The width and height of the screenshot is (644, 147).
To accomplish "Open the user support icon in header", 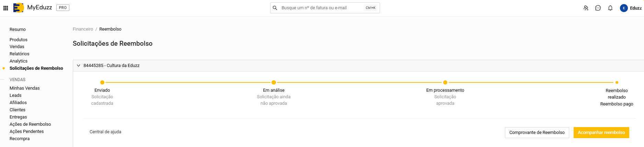I will point(586,8).
